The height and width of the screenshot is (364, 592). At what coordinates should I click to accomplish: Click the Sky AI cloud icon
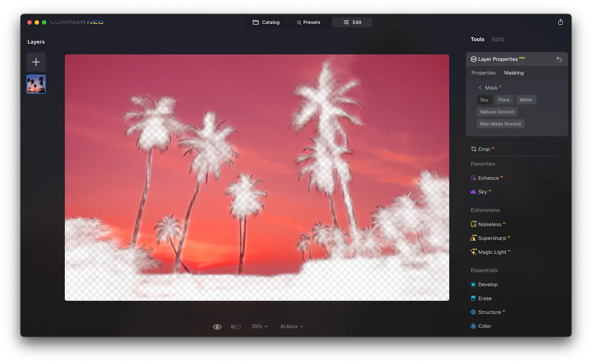(x=473, y=192)
